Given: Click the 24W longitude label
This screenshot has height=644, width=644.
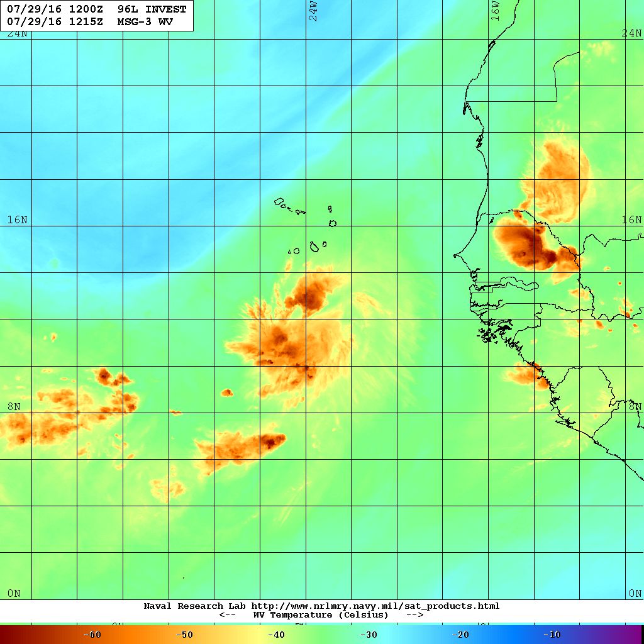Looking at the screenshot, I should [x=313, y=11].
